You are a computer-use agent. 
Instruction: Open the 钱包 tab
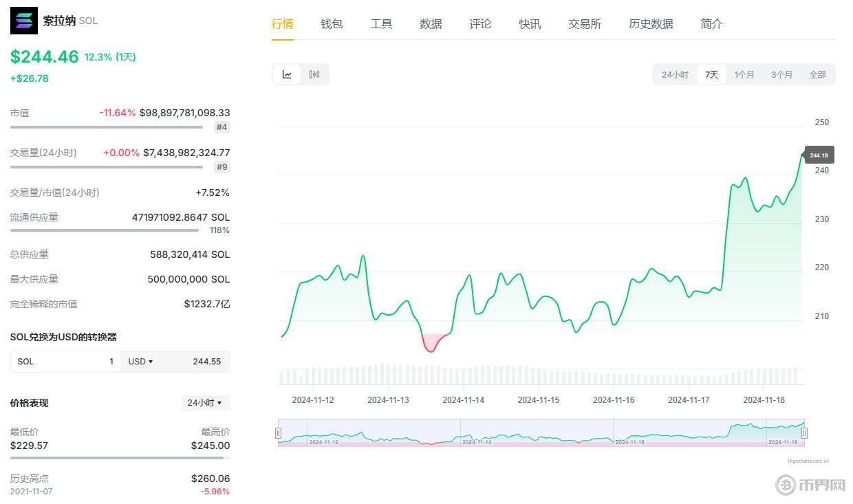coord(332,24)
